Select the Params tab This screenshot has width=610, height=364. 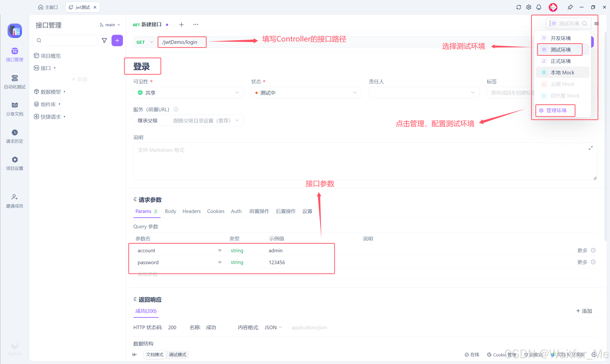147,212
